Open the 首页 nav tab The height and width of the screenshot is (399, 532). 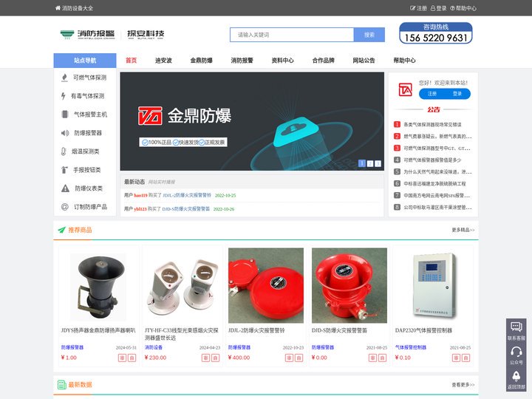point(132,61)
